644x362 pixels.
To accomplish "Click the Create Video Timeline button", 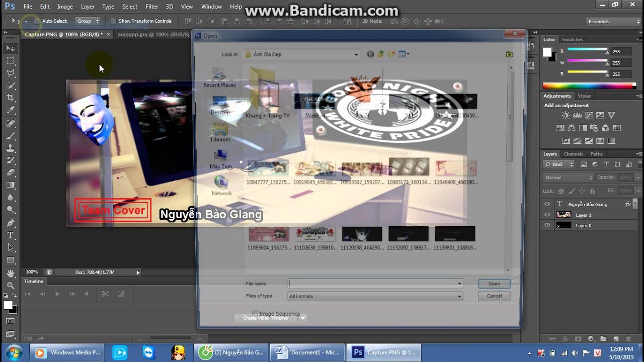I will (x=266, y=318).
